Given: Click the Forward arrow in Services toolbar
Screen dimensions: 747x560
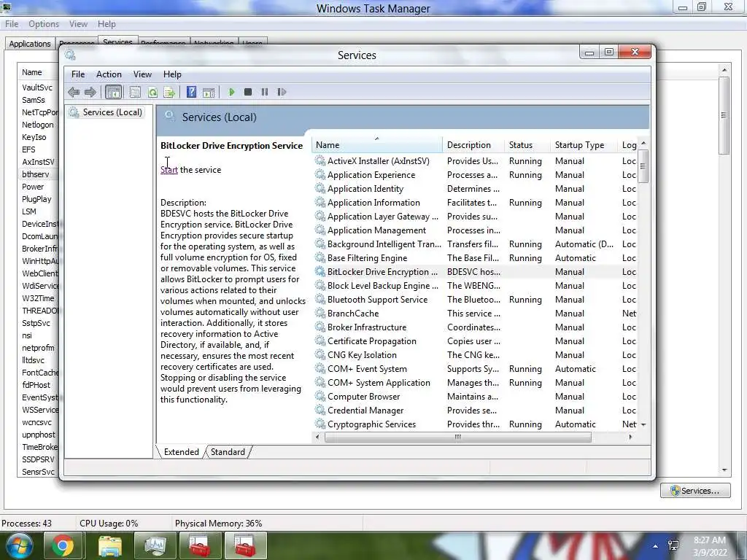Looking at the screenshot, I should coord(90,93).
